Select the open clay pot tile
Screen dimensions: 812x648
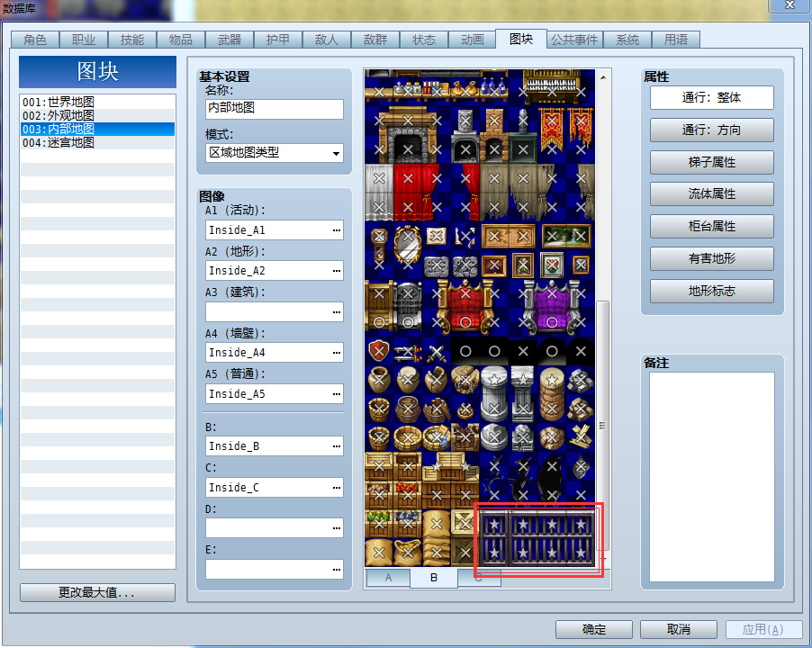pos(379,380)
